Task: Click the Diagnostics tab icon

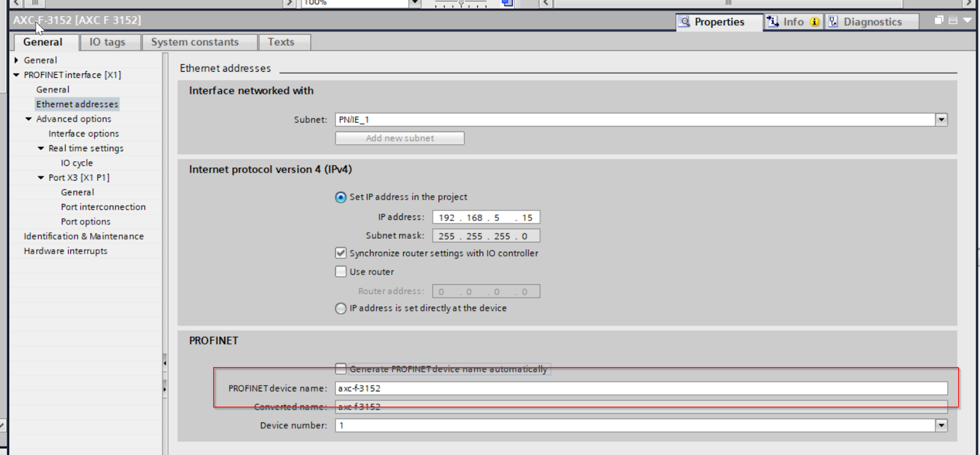Action: pos(833,21)
